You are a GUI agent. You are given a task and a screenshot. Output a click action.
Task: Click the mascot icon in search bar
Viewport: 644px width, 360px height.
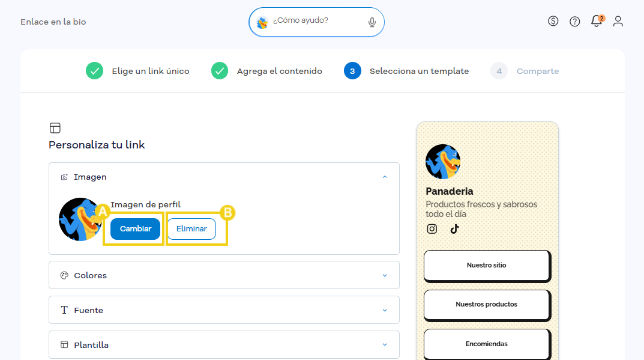(262, 22)
